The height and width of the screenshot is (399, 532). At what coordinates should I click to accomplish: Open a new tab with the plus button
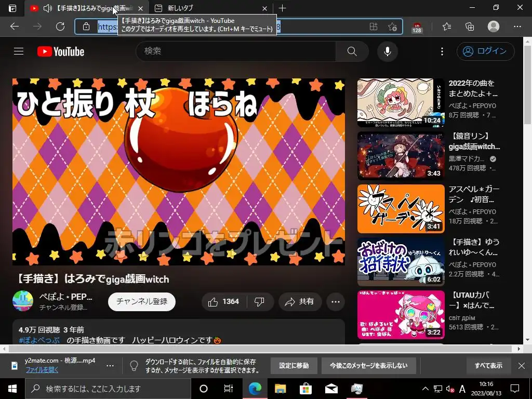coord(282,8)
